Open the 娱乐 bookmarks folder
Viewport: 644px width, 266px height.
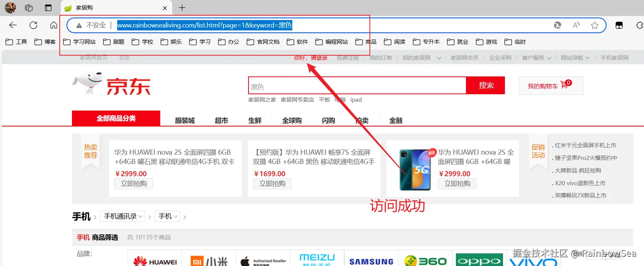click(171, 42)
